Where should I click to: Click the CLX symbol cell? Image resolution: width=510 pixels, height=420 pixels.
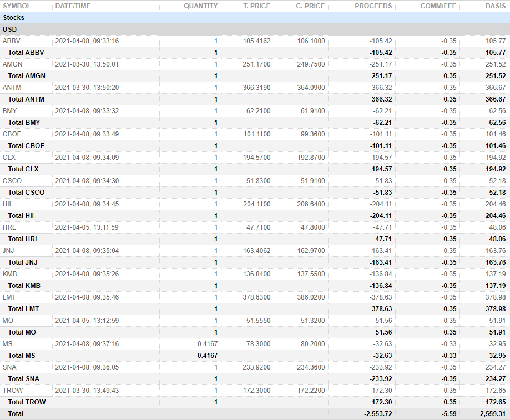point(9,158)
